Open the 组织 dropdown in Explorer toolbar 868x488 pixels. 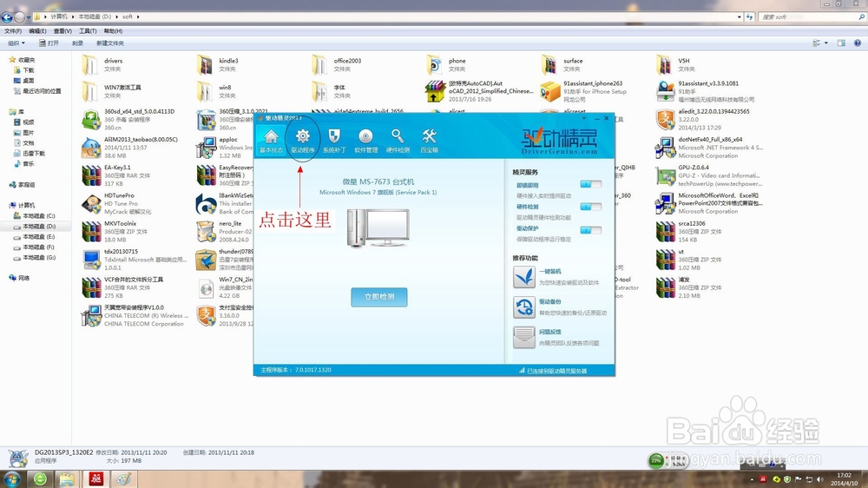(x=16, y=43)
